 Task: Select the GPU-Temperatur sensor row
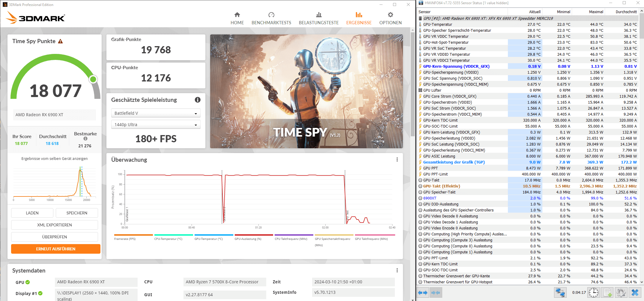(528, 24)
